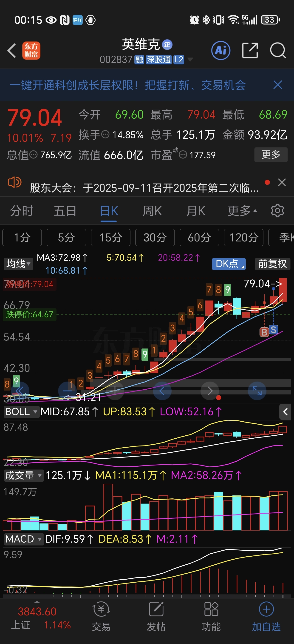Open the 股东大会 announcement text
Viewport: 294px width, 644px height.
pos(144,188)
